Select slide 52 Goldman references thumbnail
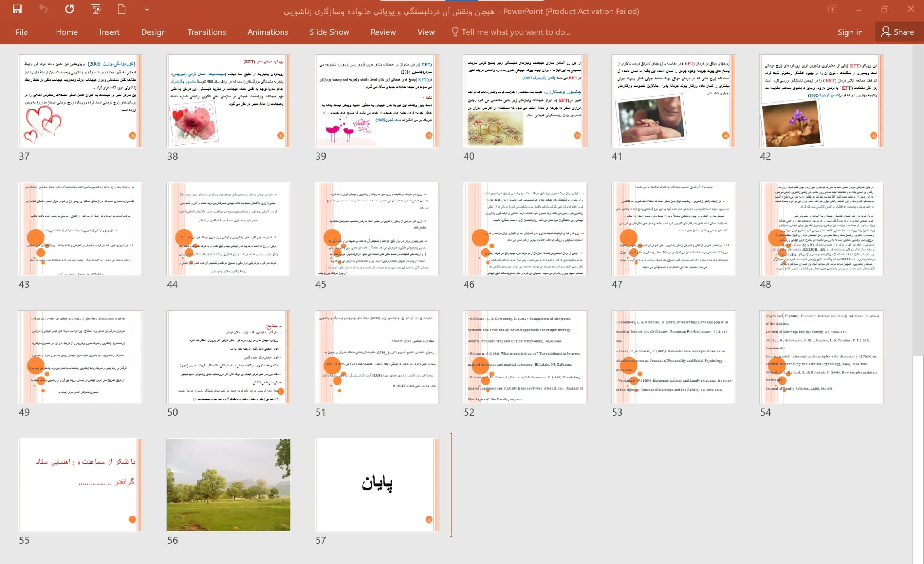924x564 pixels. click(525, 357)
